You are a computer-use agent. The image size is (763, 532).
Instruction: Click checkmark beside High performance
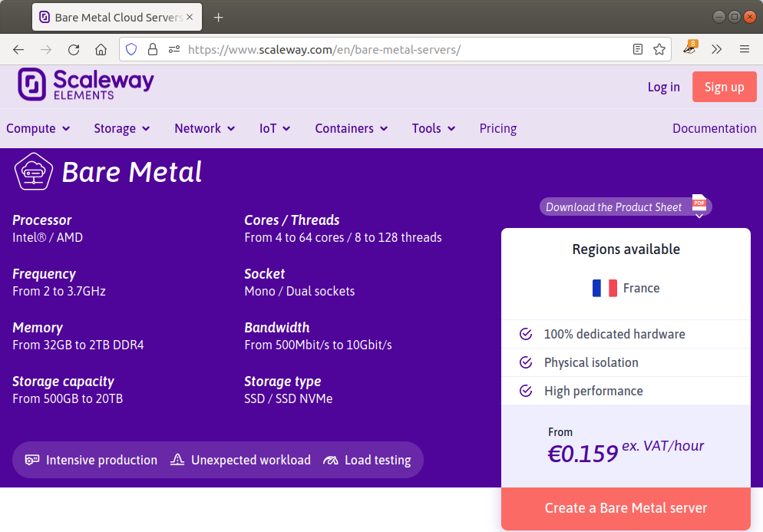pyautogui.click(x=526, y=391)
